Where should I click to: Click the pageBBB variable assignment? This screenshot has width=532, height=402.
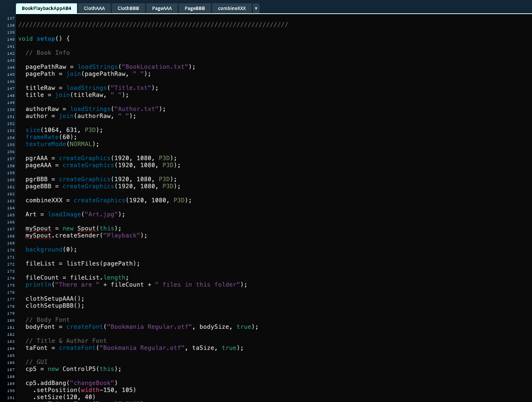(103, 186)
